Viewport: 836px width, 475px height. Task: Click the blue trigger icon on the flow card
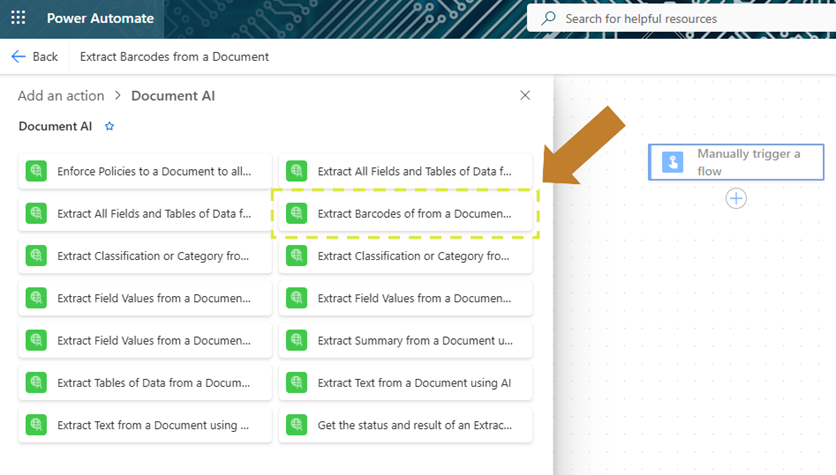pos(672,162)
